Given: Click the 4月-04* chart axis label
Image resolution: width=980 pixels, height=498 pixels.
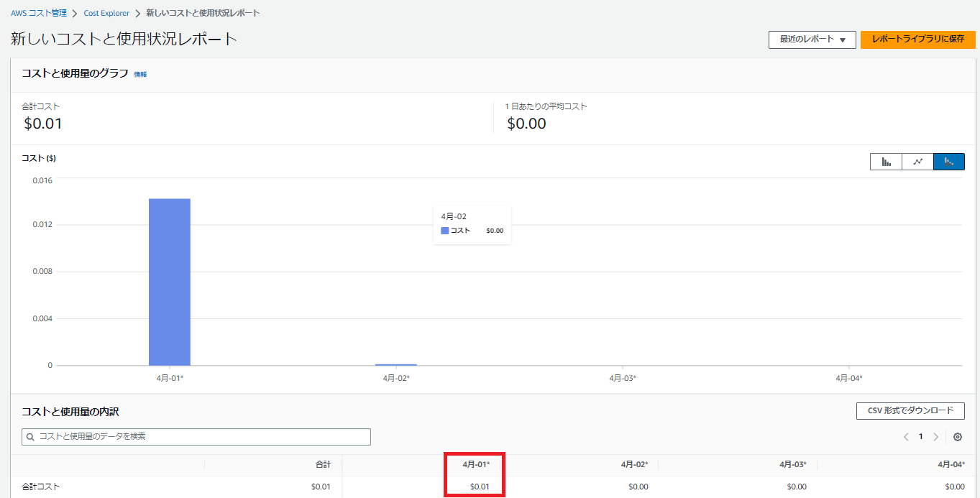Looking at the screenshot, I should pyautogui.click(x=849, y=378).
